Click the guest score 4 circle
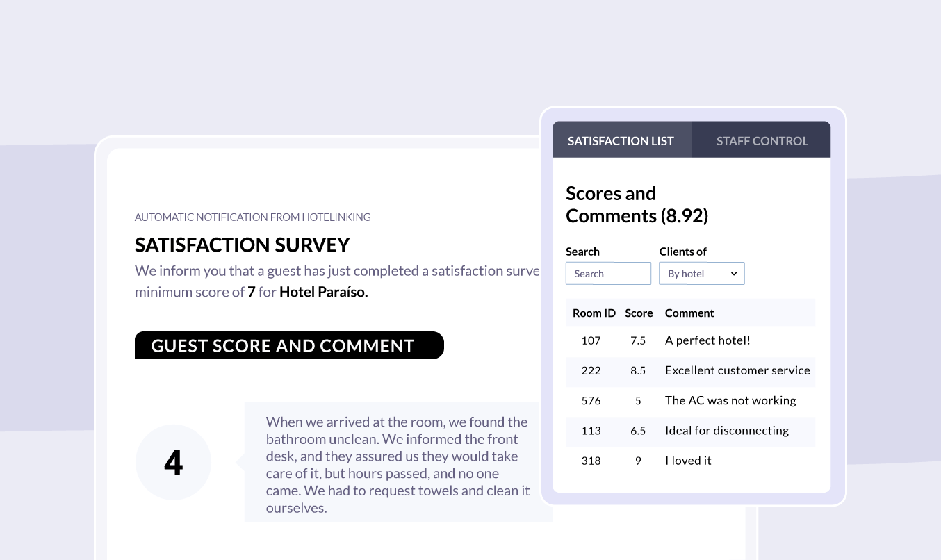This screenshot has height=560, width=941. click(x=173, y=462)
